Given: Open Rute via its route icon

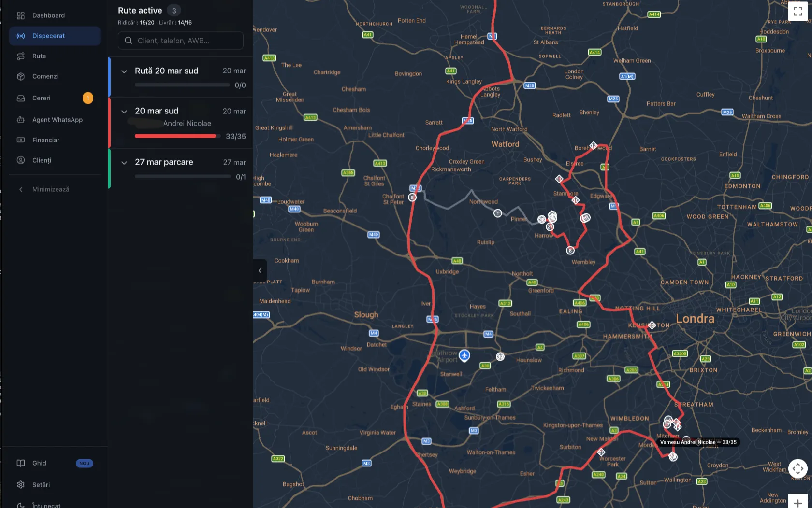Looking at the screenshot, I should [21, 56].
